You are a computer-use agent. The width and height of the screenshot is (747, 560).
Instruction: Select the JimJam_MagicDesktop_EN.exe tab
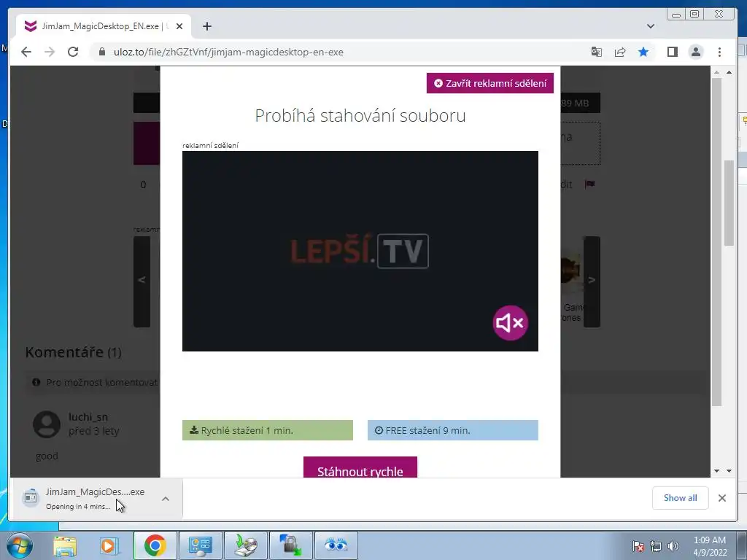tap(104, 27)
